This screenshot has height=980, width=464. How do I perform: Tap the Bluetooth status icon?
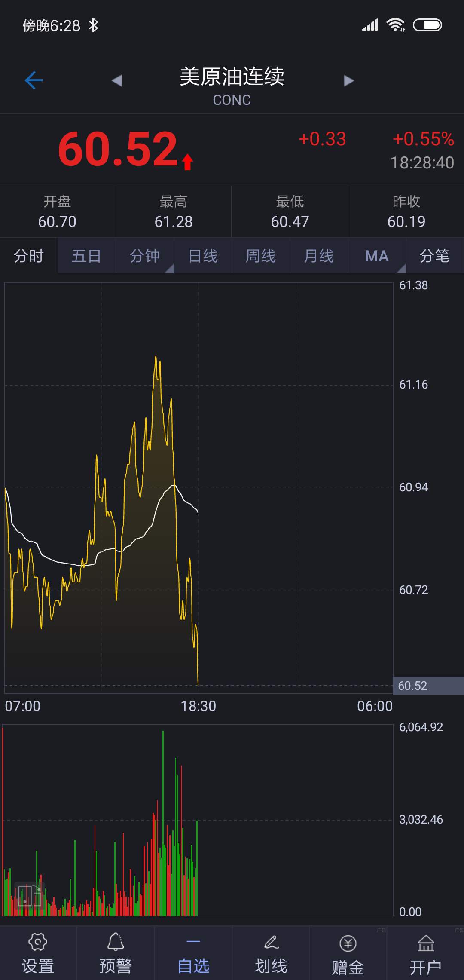[x=93, y=25]
